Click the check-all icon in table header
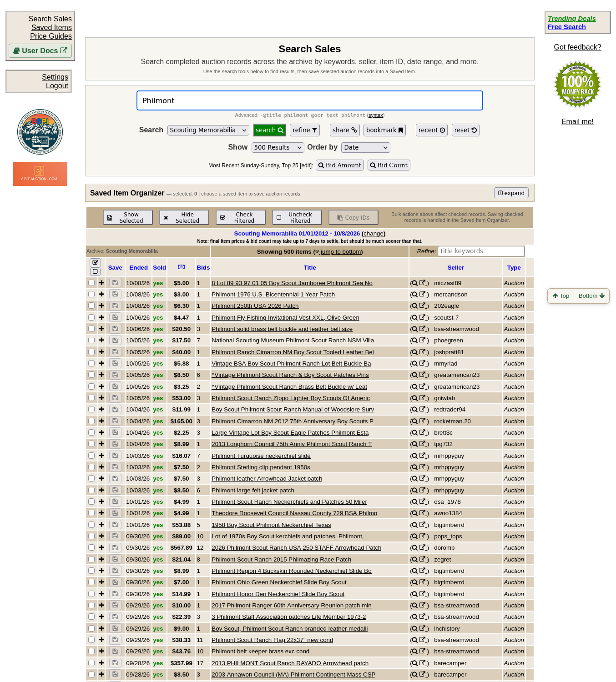The image size is (616, 682). (95, 263)
